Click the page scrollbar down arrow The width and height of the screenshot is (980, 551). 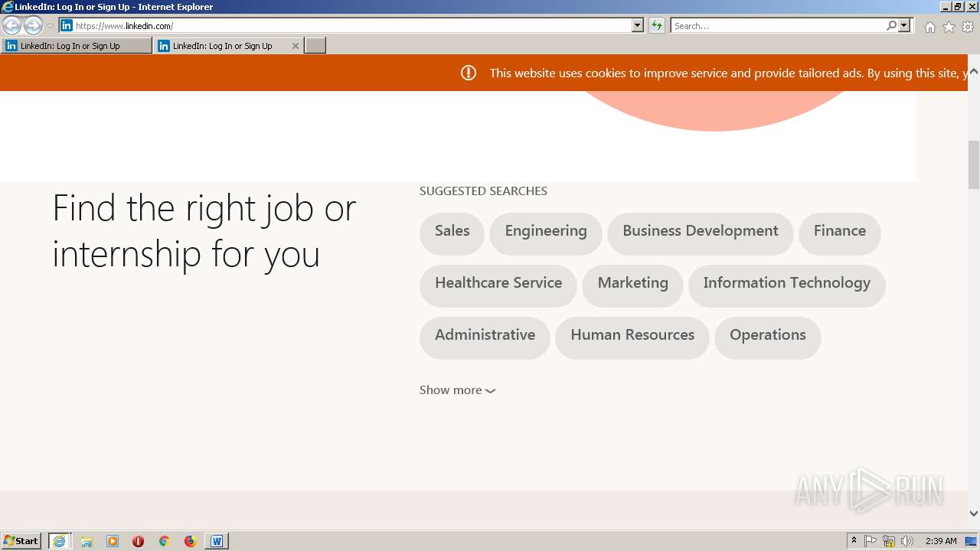[974, 514]
